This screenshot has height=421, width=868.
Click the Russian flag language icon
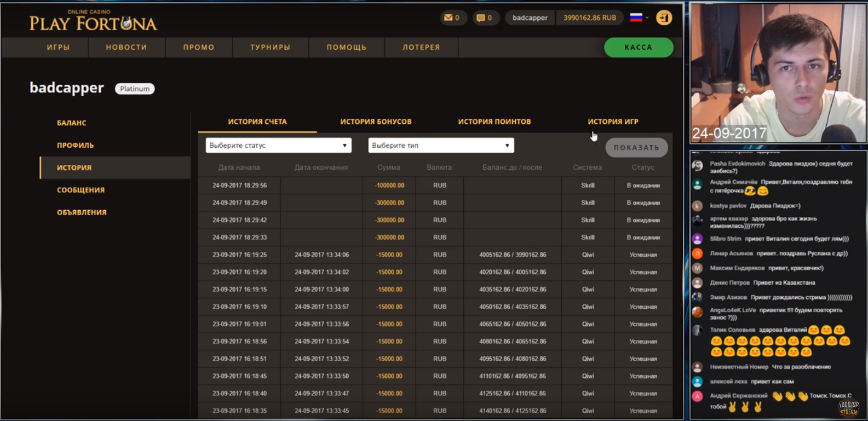click(x=636, y=18)
